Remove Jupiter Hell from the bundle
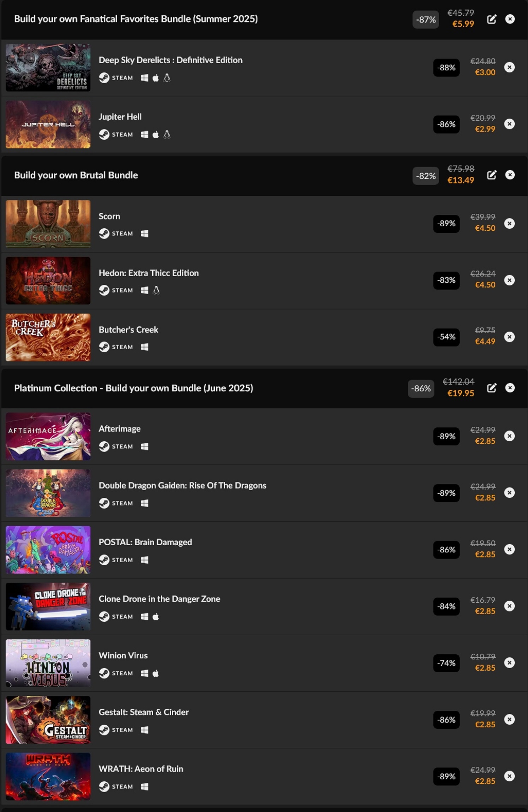This screenshot has height=812, width=528. pos(509,124)
